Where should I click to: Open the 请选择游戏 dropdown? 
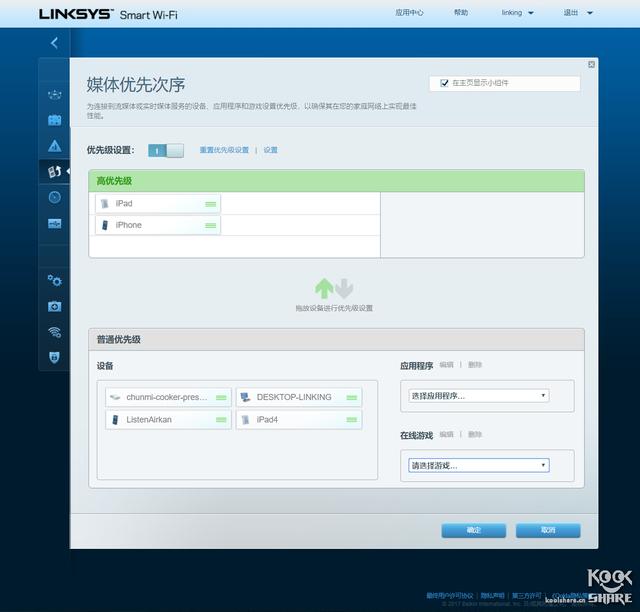coord(478,465)
